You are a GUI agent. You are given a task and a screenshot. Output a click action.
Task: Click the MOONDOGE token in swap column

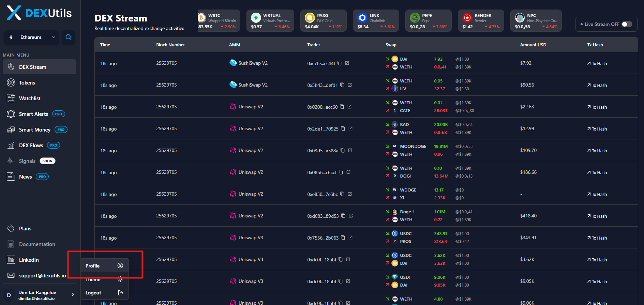tap(413, 146)
